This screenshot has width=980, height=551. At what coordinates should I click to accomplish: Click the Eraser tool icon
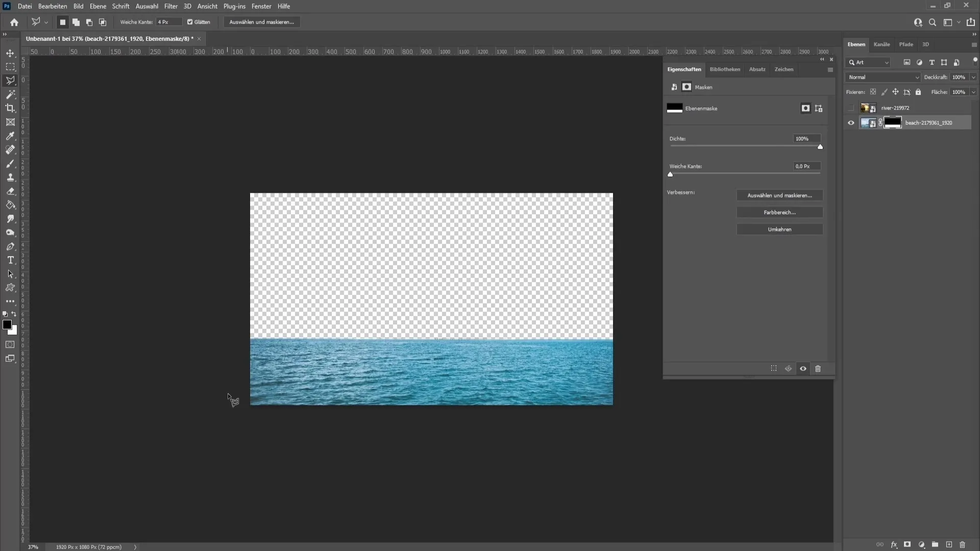(10, 191)
